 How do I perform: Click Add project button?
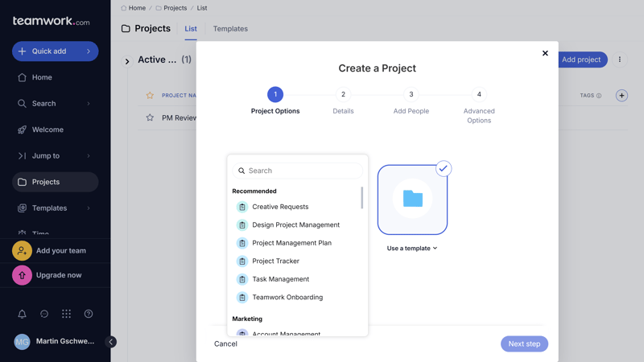(581, 60)
